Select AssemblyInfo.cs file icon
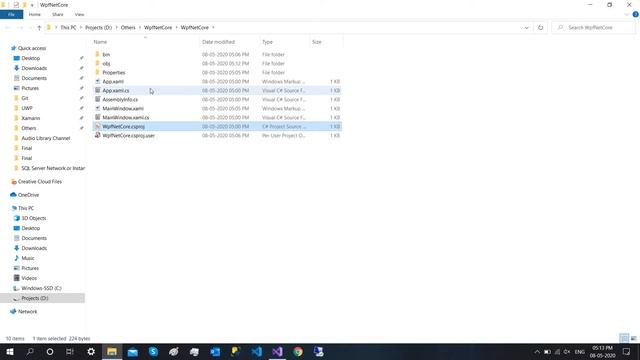This screenshot has width=640, height=360. [x=98, y=99]
